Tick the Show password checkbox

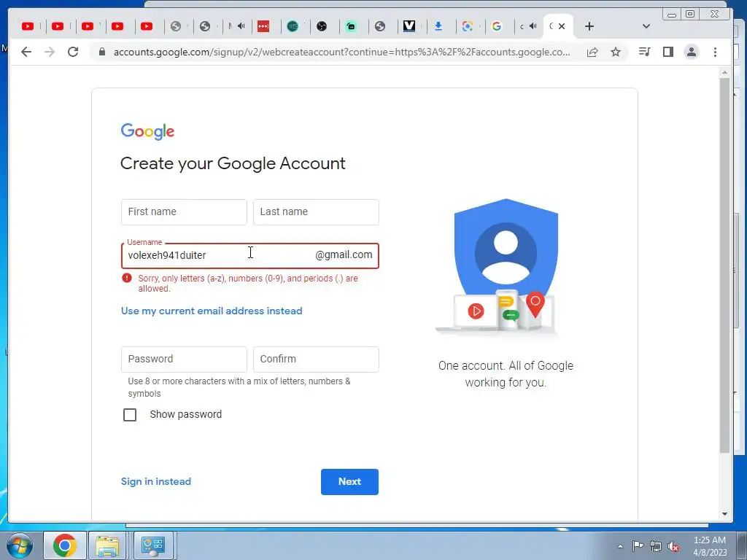[x=130, y=415]
